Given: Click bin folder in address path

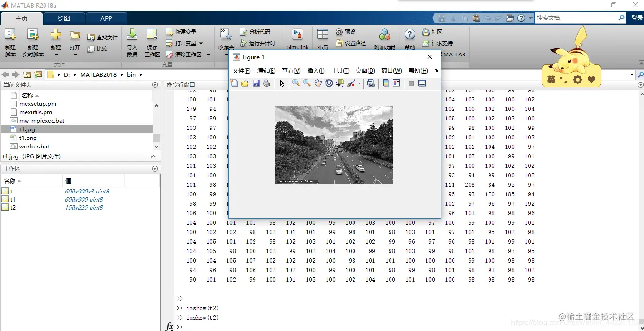Looking at the screenshot, I should point(131,74).
